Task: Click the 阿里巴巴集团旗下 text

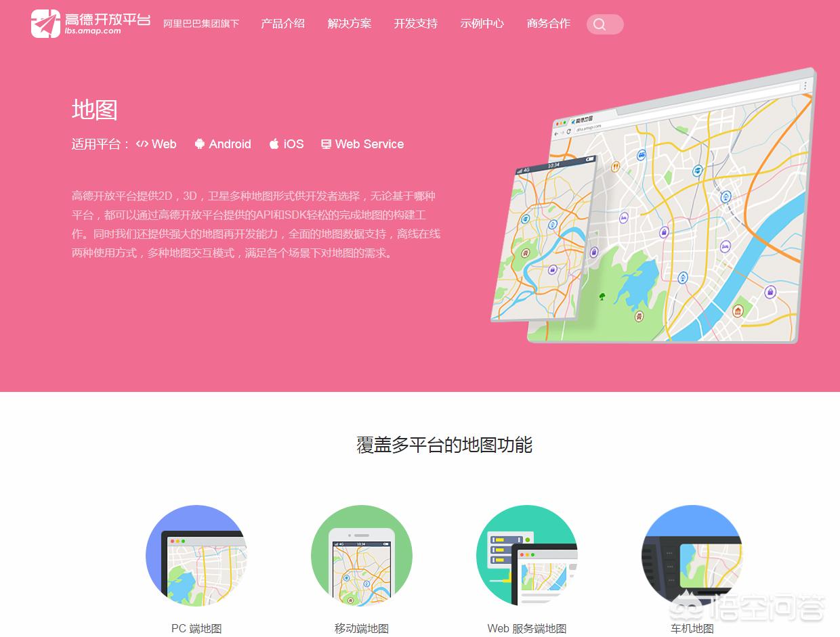Action: [x=201, y=24]
